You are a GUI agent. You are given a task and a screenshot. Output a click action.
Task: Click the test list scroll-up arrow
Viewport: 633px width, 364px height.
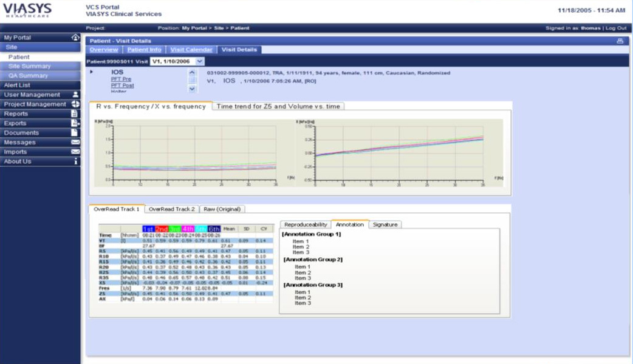pyautogui.click(x=192, y=73)
